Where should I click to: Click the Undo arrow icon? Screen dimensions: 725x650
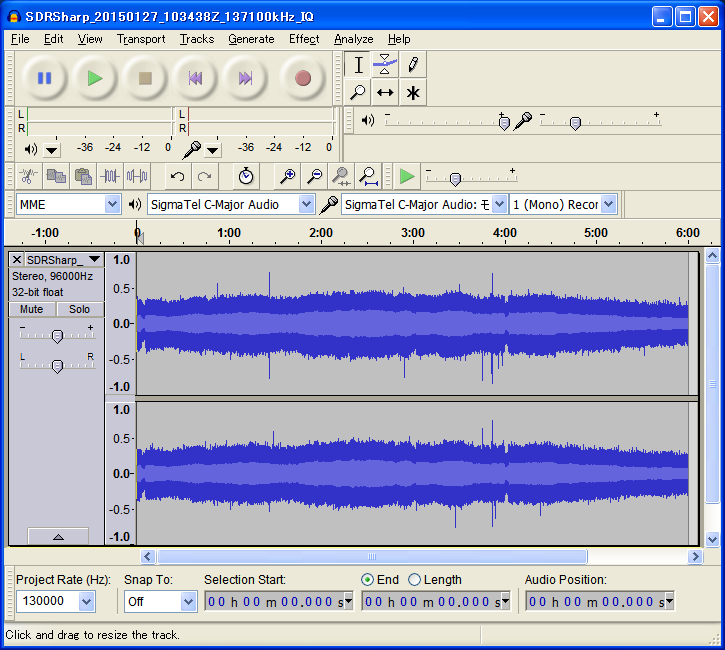178,176
